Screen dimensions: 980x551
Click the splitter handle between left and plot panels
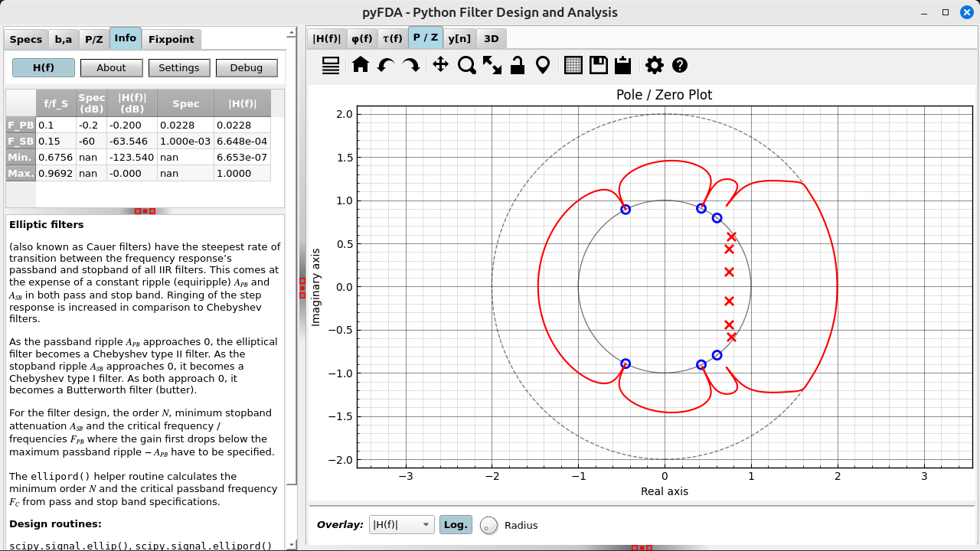click(302, 288)
